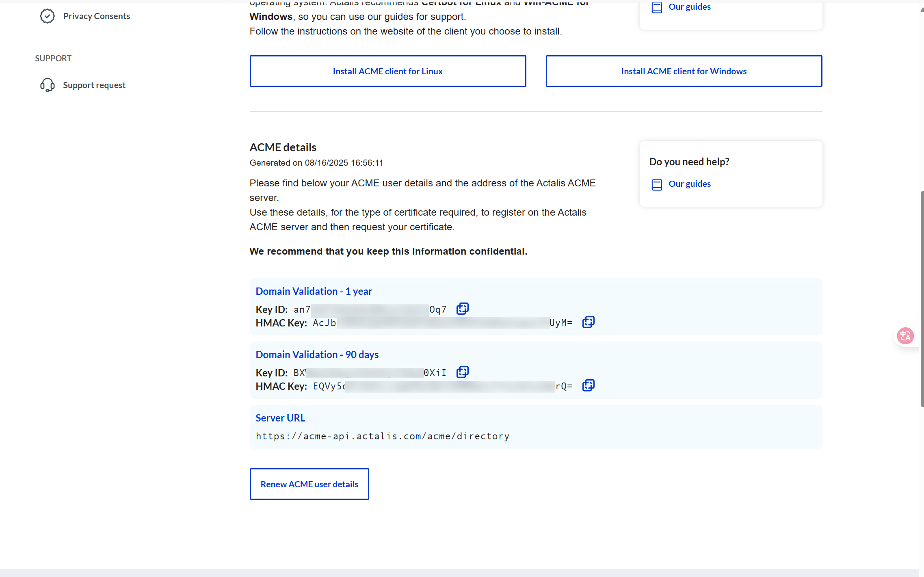Open Support request menu item
This screenshot has width=924, height=577.
click(94, 85)
